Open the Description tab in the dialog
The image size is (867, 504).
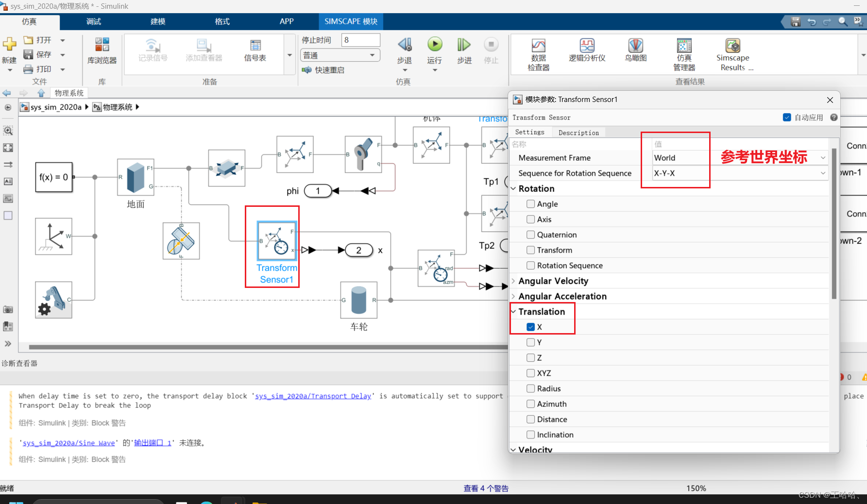[x=578, y=133]
